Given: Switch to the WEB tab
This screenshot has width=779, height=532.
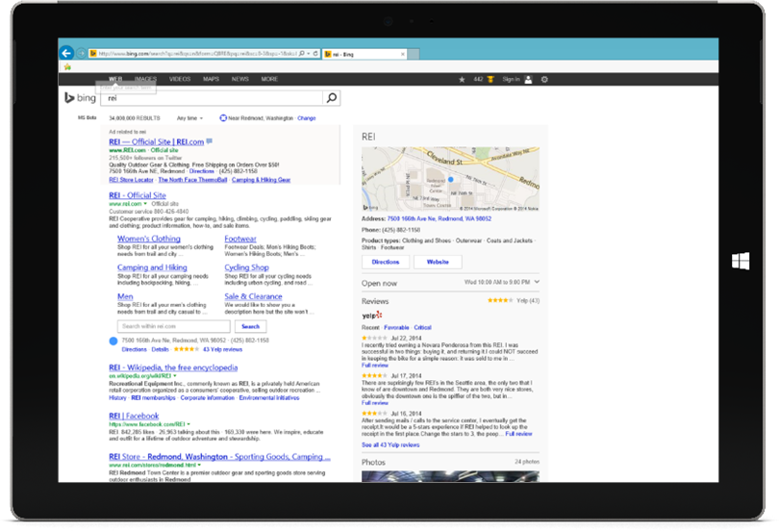Looking at the screenshot, I should (x=115, y=79).
